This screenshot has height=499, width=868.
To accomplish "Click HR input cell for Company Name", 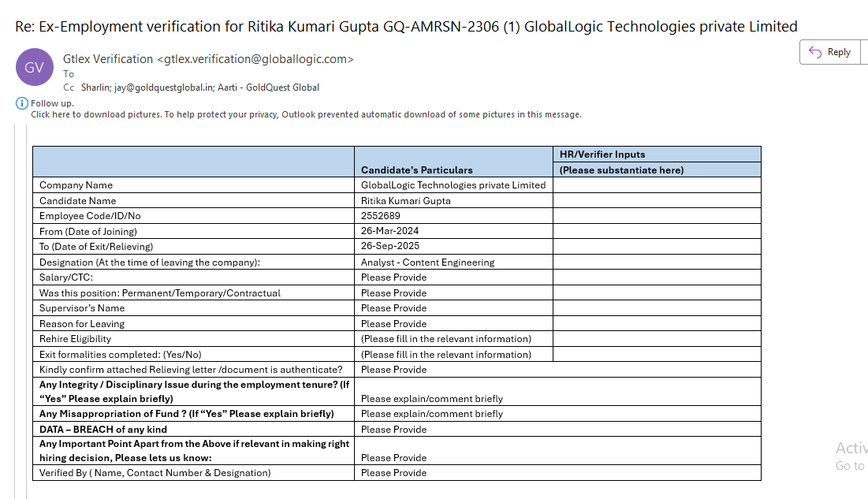I will point(657,185).
